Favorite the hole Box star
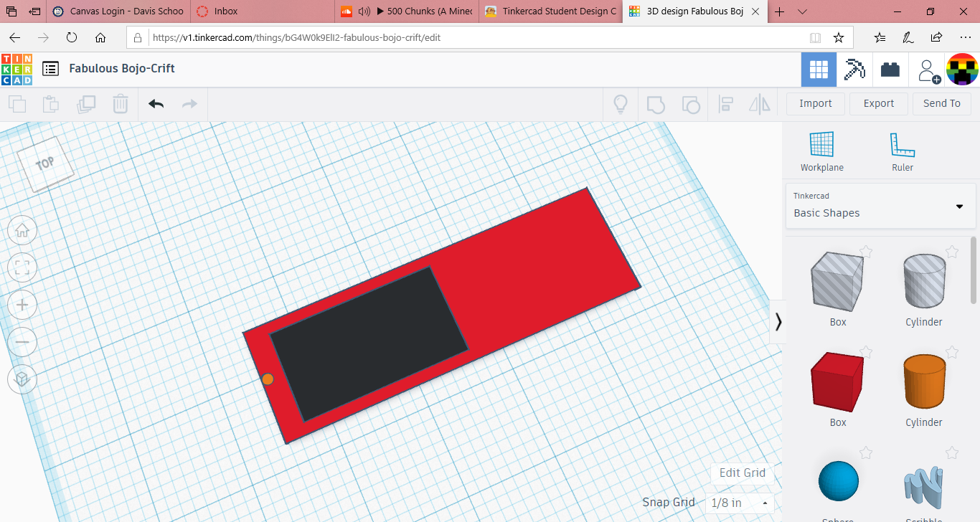Screen dimensions: 980x522 [866, 252]
